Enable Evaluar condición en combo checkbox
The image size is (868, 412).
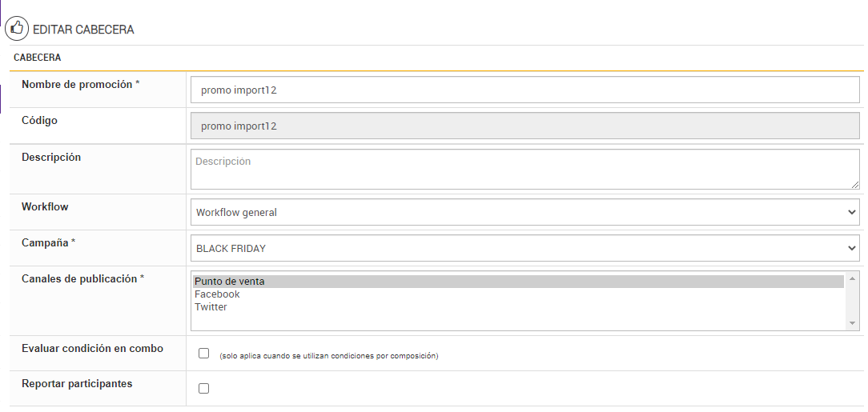[x=203, y=354]
